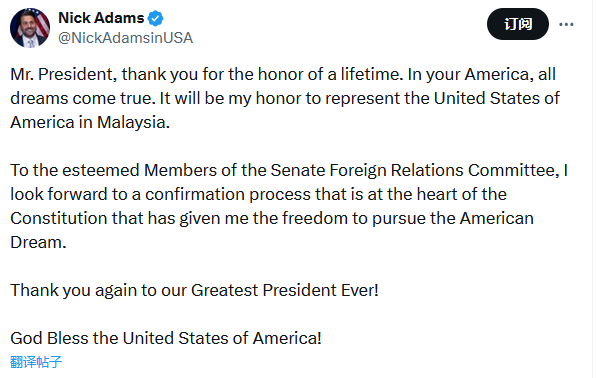This screenshot has width=596, height=378.
Task: Click the blue verified checkmark badge
Action: 155,18
